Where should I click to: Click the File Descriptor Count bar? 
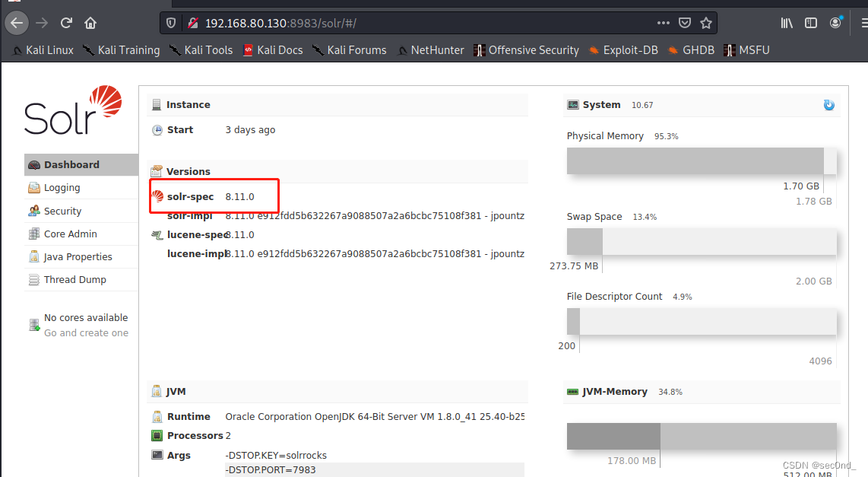point(702,321)
